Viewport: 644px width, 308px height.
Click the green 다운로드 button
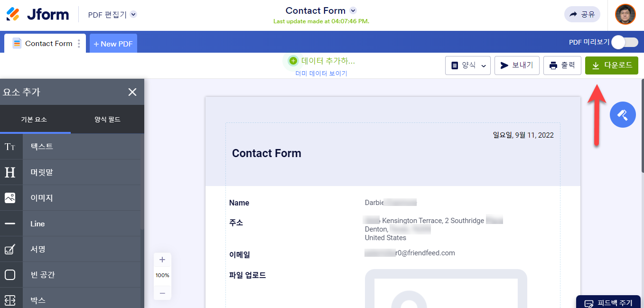point(611,65)
